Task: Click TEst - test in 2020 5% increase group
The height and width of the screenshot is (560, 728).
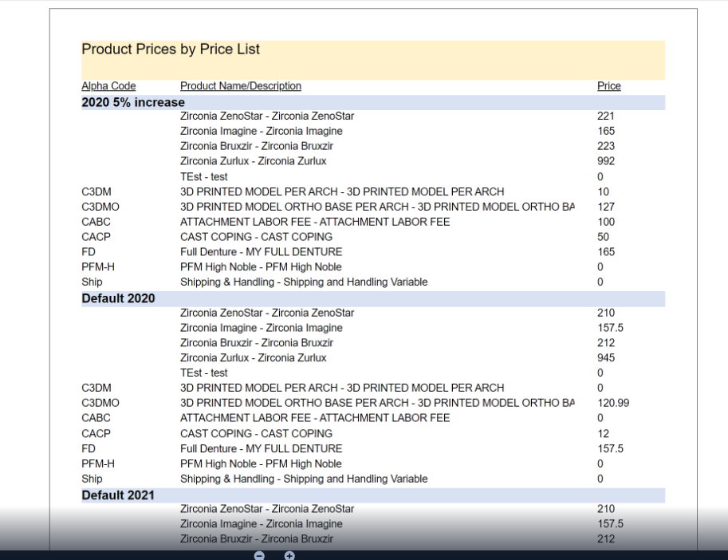Action: coord(204,177)
